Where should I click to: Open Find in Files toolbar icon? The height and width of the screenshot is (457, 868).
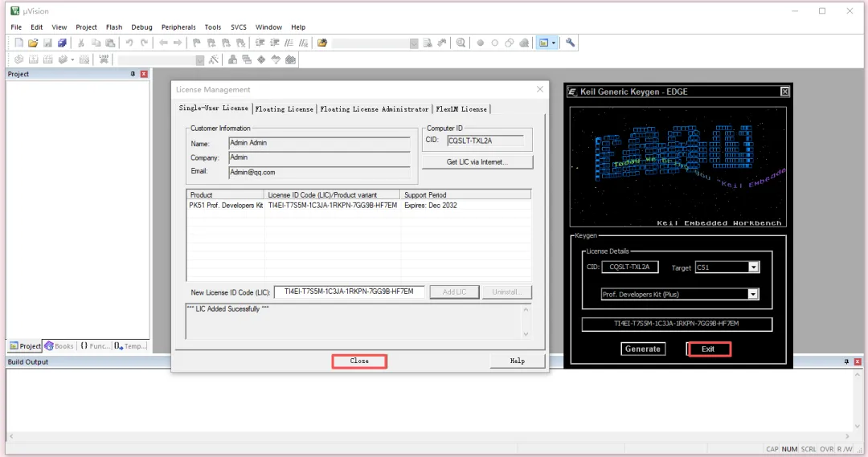322,43
